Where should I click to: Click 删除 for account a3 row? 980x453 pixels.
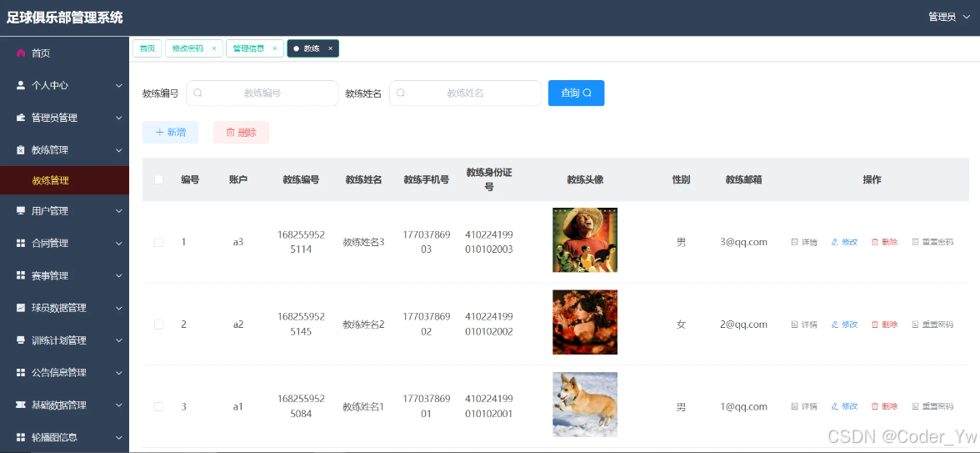[x=884, y=242]
